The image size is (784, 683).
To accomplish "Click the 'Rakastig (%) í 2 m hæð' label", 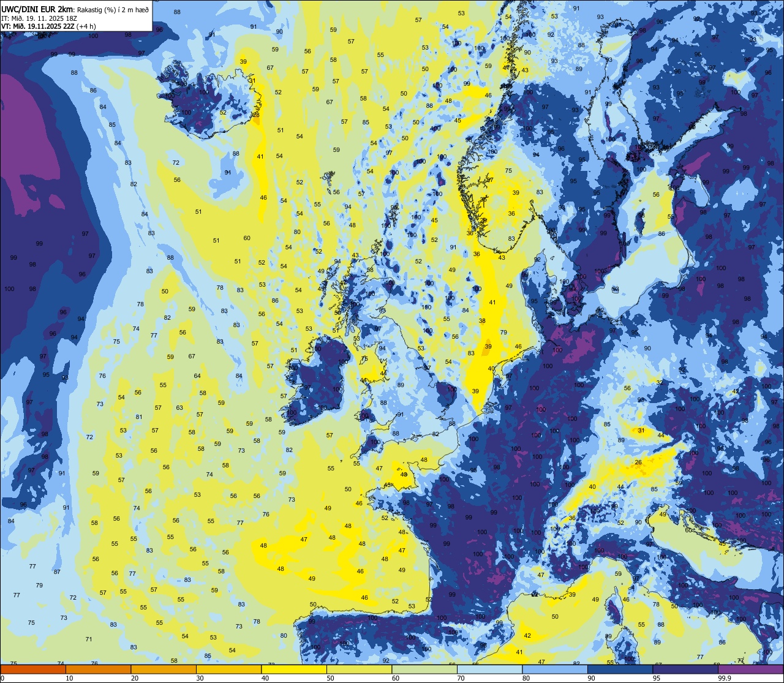I will (x=113, y=9).
